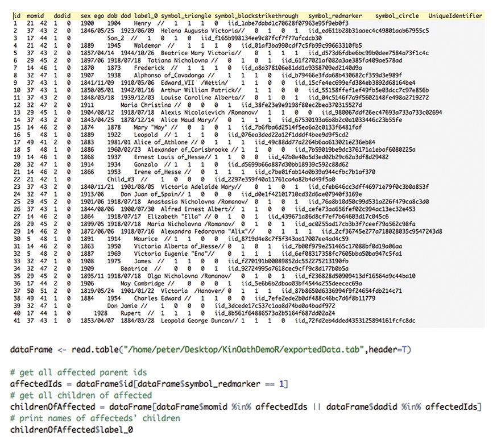This screenshot has width=497, height=448.
Task: Click the date '1819/05/24'
Action: 97,291
